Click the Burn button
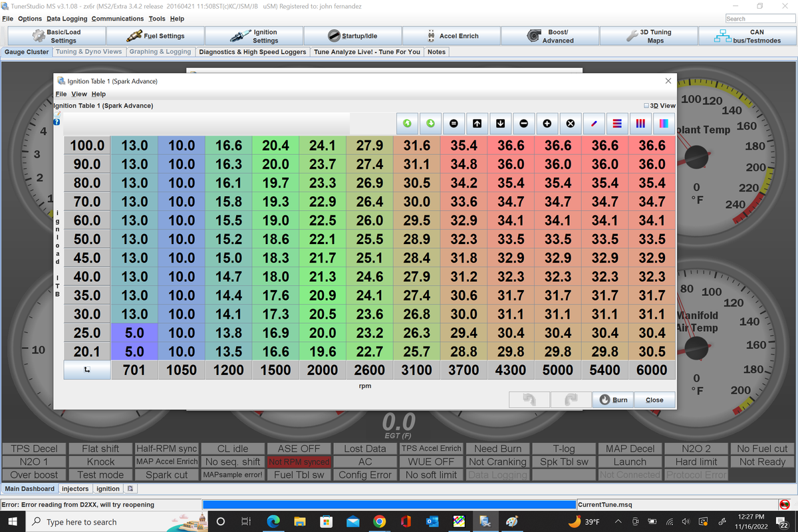Screen dimensions: 798x532 613,400
